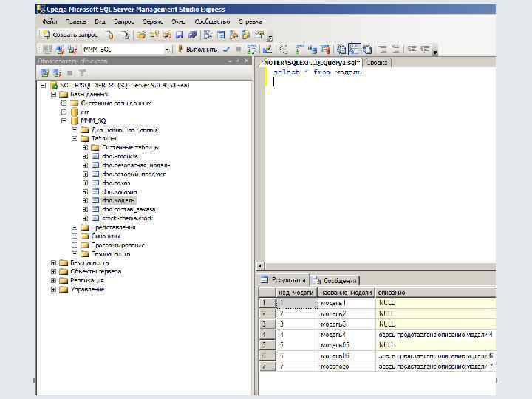Run the query with Выполнить button
Image resolution: width=532 pixels, height=399 pixels.
click(197, 50)
